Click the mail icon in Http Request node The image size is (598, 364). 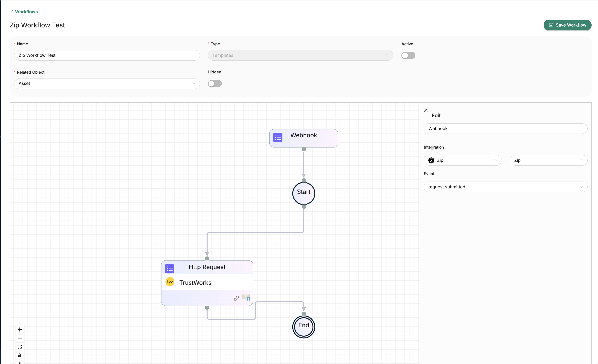[246, 297]
